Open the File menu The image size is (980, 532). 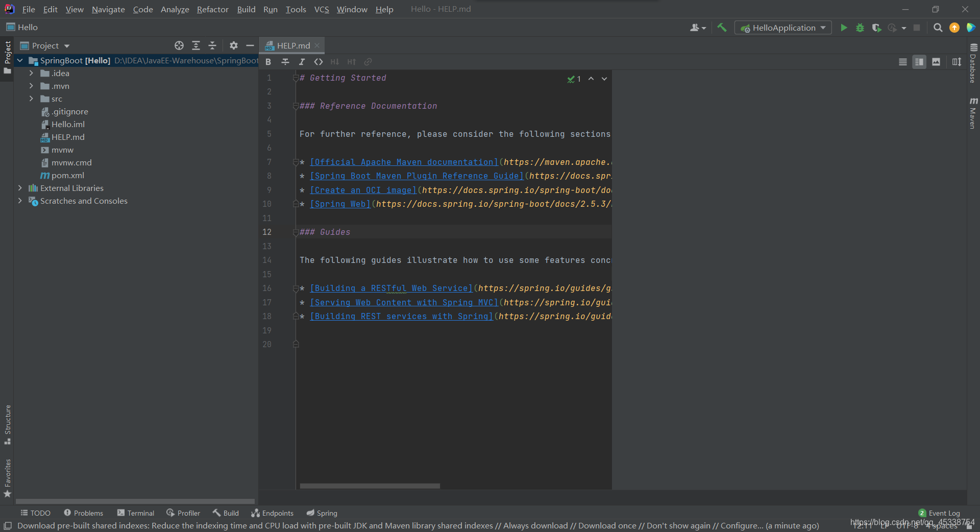click(x=29, y=9)
